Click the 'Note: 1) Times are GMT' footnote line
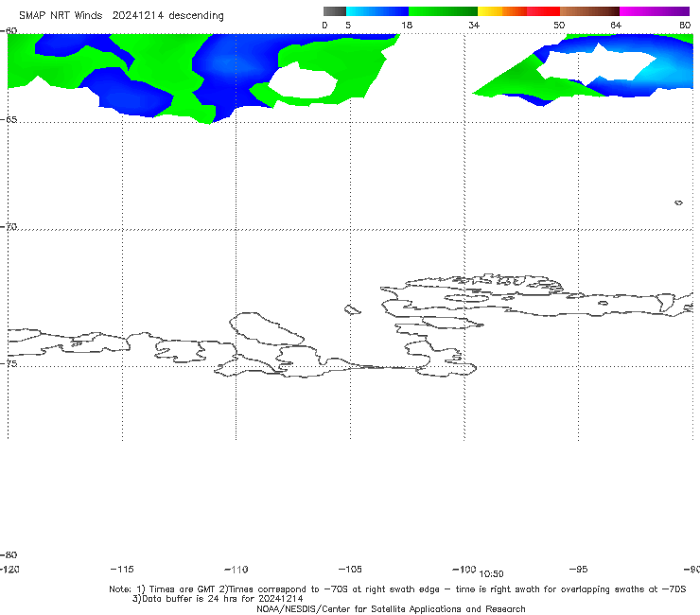This screenshot has width=700, height=615. 397,589
